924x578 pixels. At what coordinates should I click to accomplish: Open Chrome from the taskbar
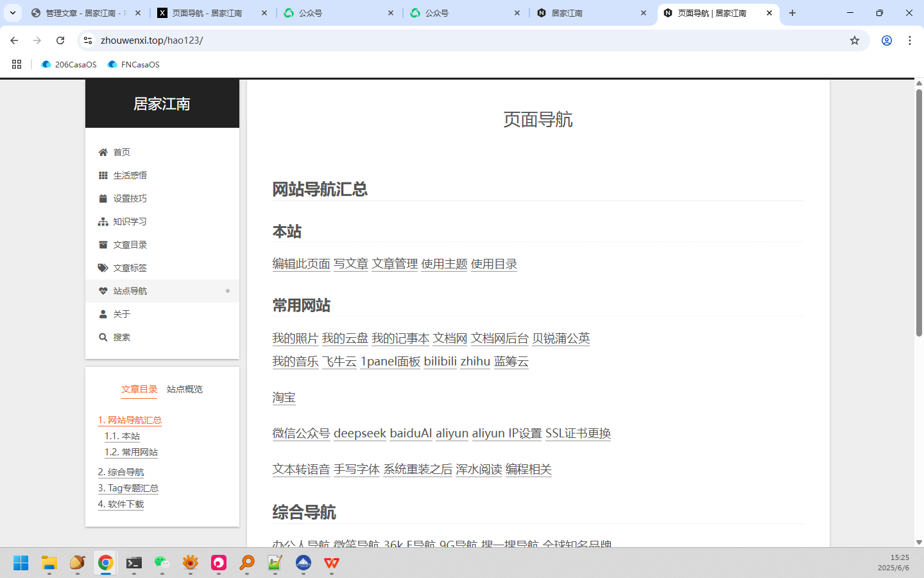point(106,563)
